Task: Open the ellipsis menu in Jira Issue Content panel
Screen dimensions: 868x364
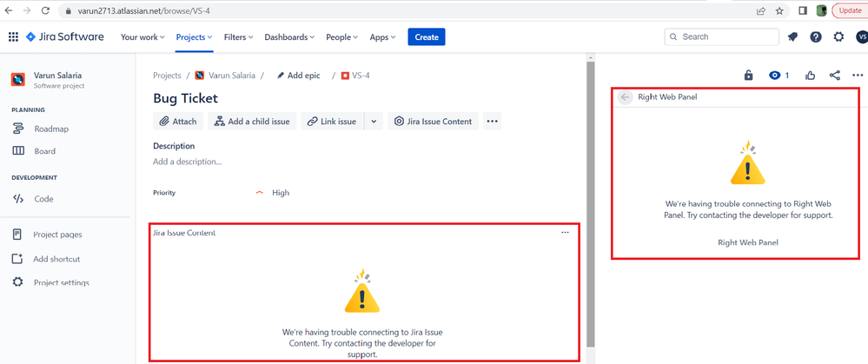Action: (565, 232)
